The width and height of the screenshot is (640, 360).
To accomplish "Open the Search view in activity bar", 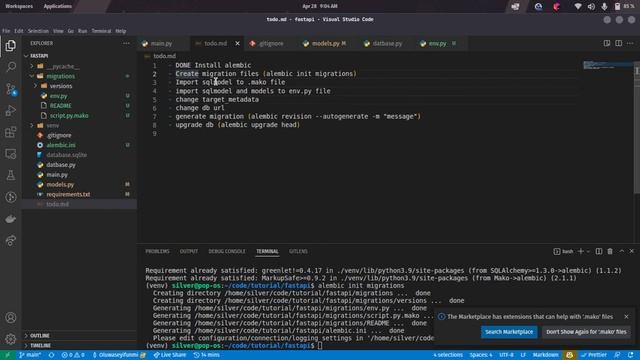I will (x=11, y=67).
